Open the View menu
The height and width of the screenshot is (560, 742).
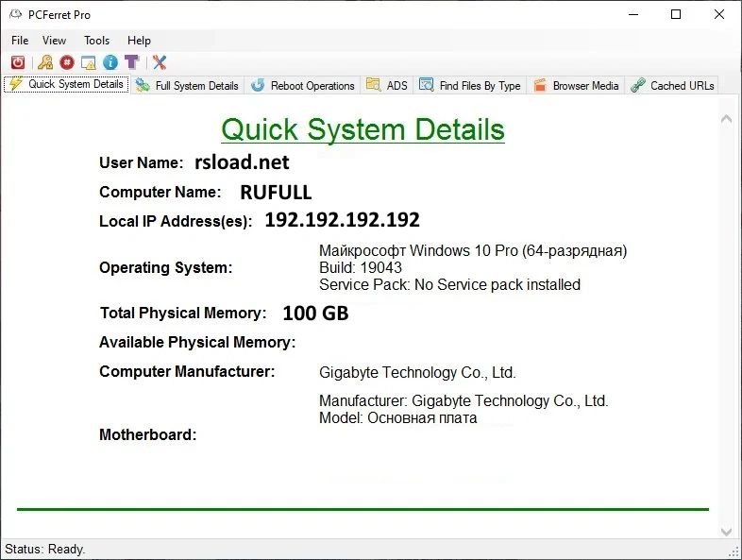(x=54, y=41)
